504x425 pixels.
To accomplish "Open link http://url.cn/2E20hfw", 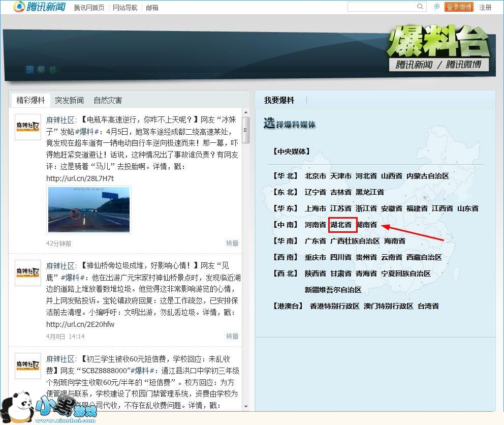I will pyautogui.click(x=80, y=324).
